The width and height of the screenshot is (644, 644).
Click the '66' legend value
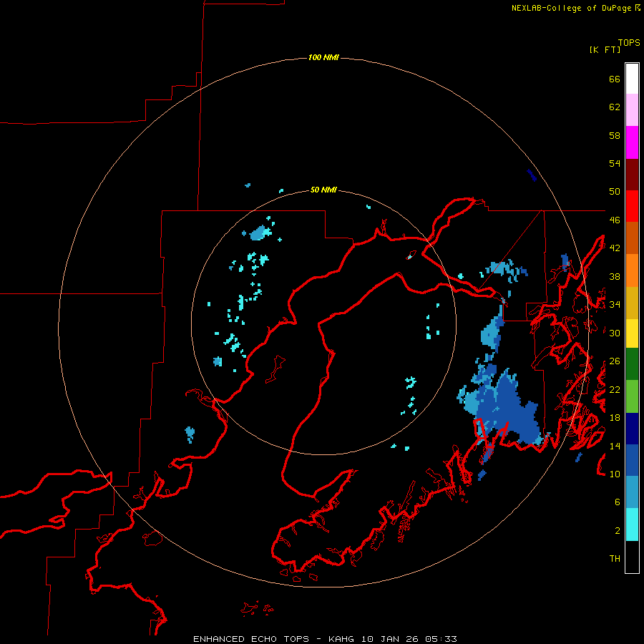pos(615,79)
